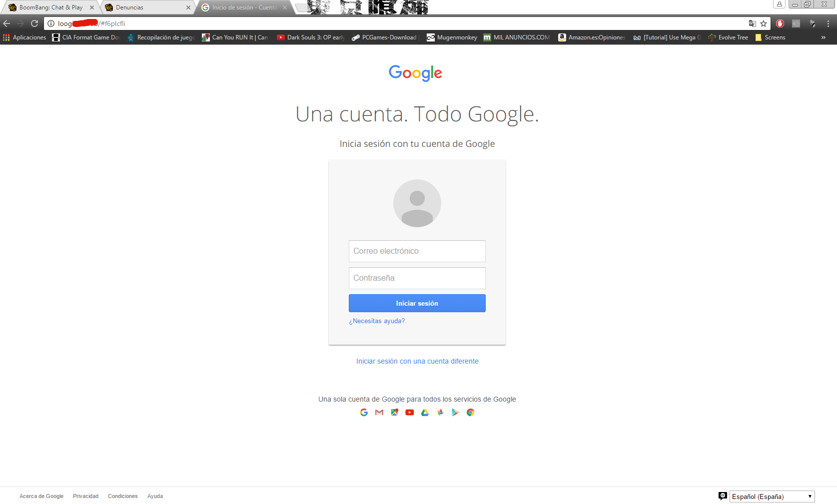This screenshot has width=837, height=504.
Task: Click the grey clock extension icon
Action: click(x=796, y=23)
